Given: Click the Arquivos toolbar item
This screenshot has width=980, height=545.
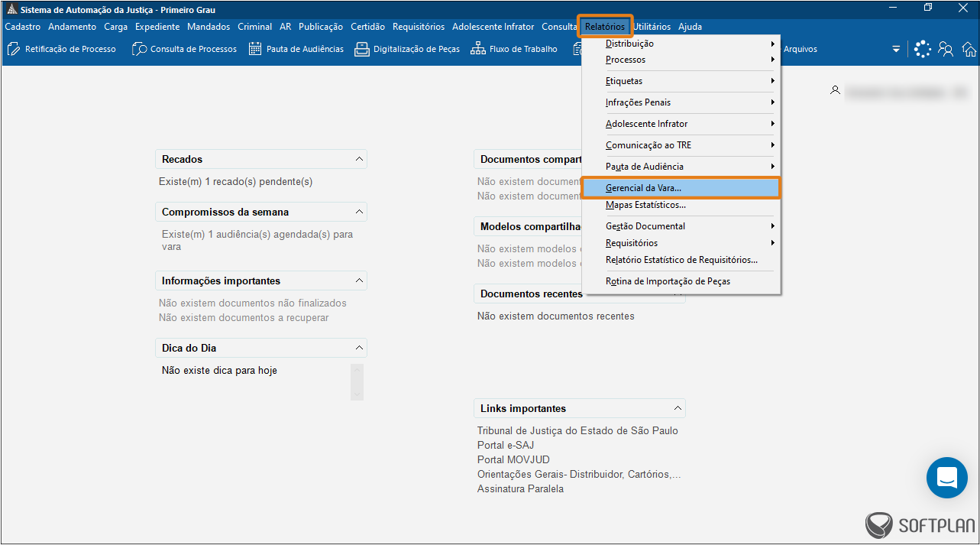Looking at the screenshot, I should click(800, 49).
